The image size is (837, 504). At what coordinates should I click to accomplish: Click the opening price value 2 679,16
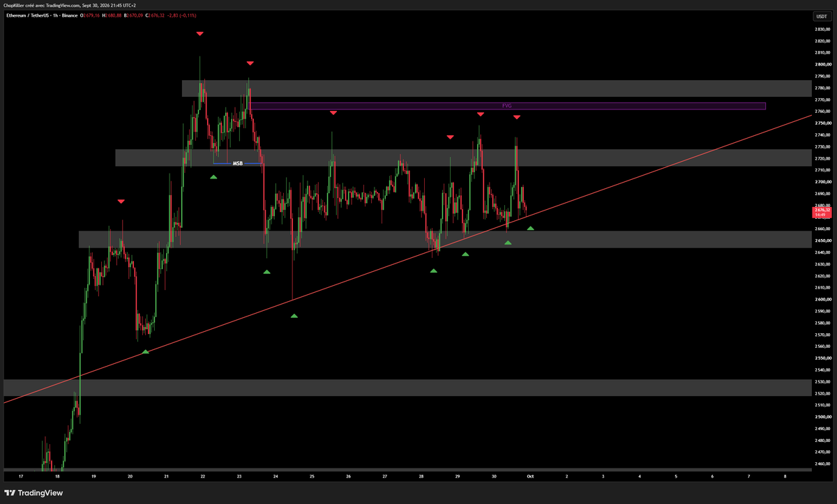point(91,15)
